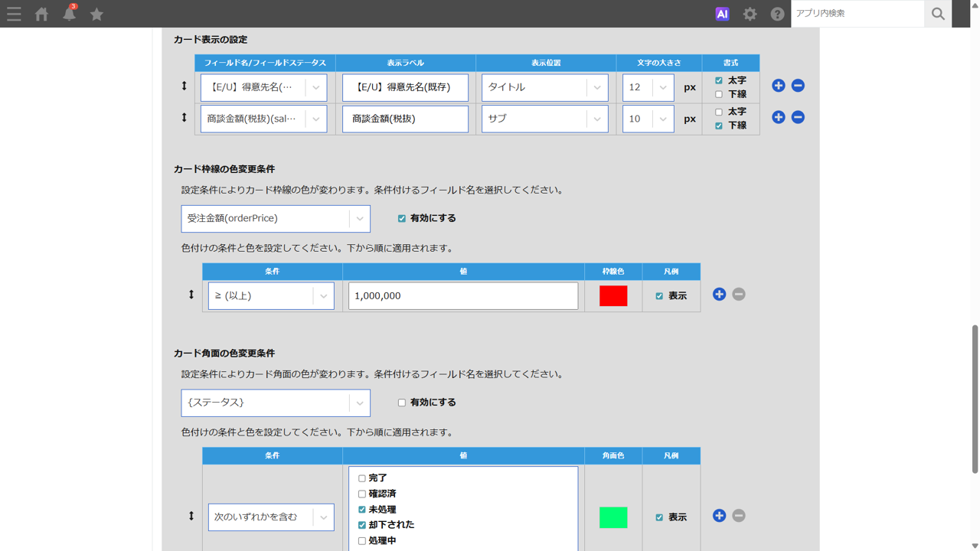Click the カード角面の色変更条件 heading
Image resolution: width=980 pixels, height=551 pixels.
224,354
